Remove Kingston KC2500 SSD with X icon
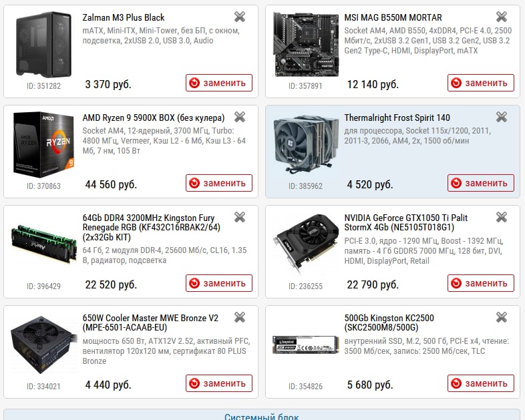This screenshot has width=525, height=420. tap(501, 317)
